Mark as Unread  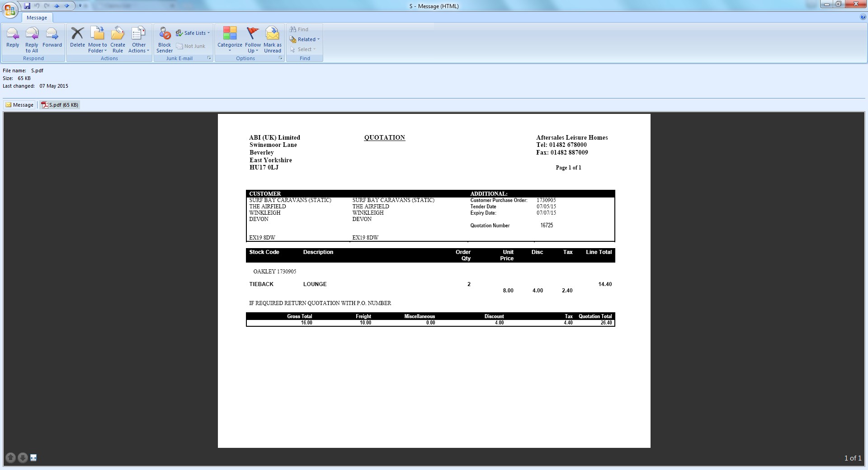point(273,39)
